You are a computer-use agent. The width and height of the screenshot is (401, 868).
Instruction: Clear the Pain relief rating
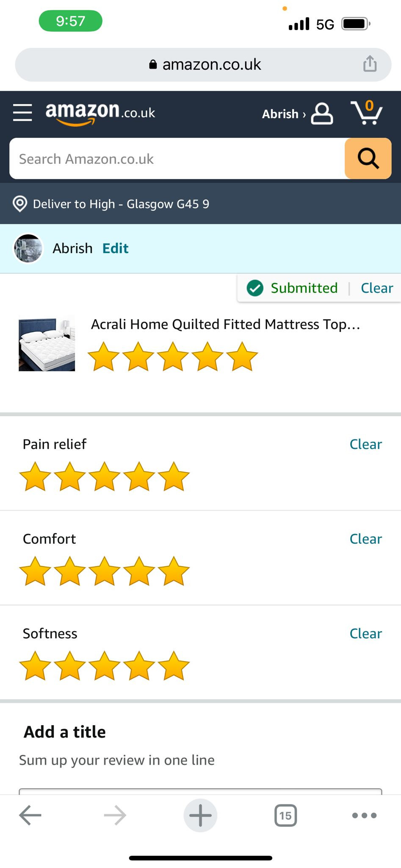[x=365, y=444]
